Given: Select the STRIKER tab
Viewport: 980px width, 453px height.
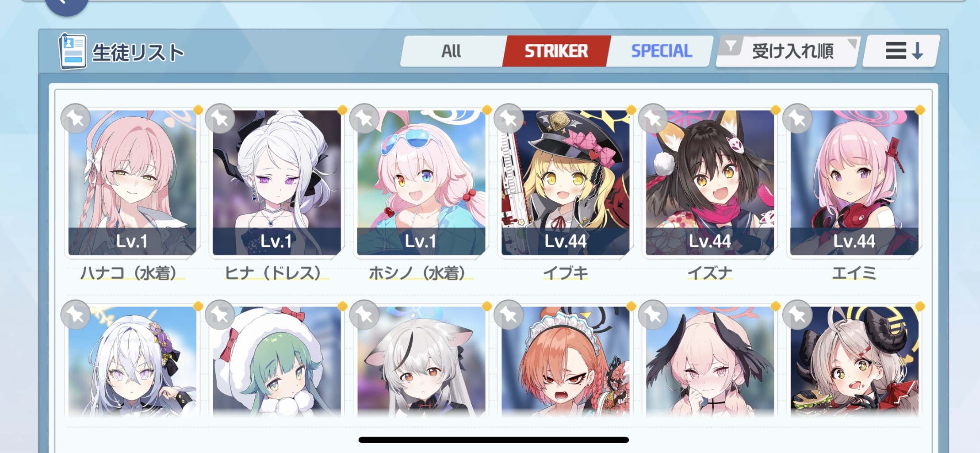Looking at the screenshot, I should tap(556, 51).
